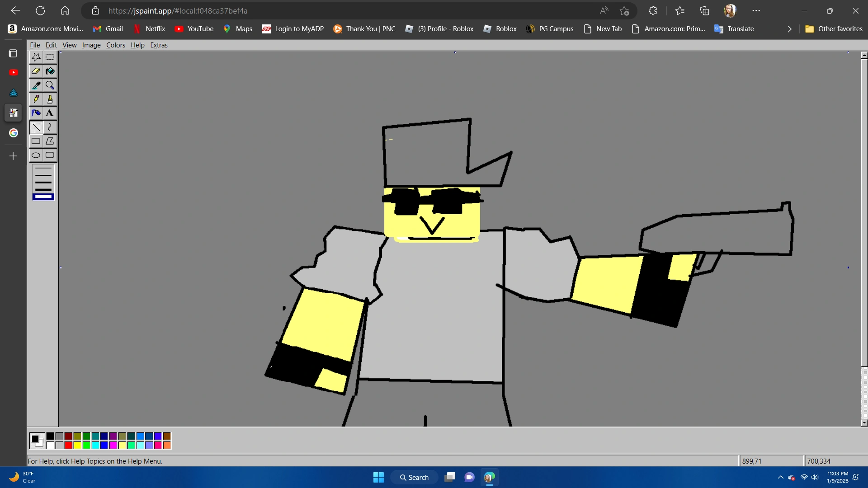Expand hidden favorites bar overflow chevron
This screenshot has width=868, height=488.
(x=789, y=29)
